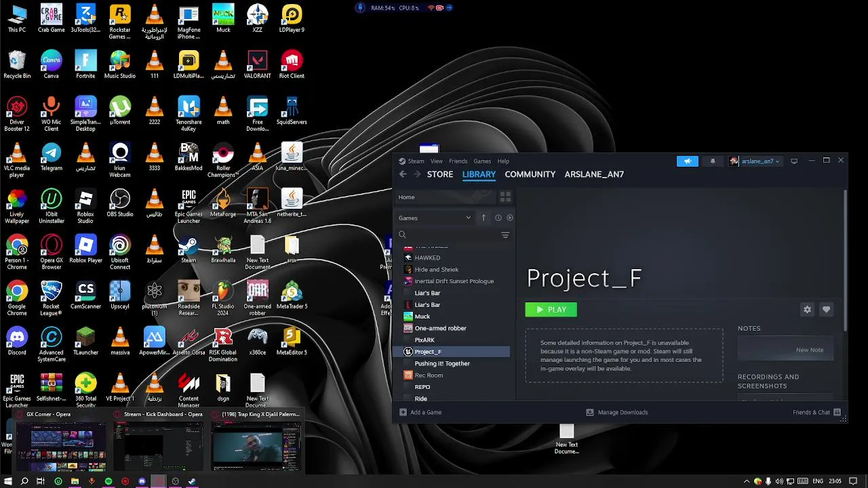Open Manage Downloads
The width and height of the screenshot is (868, 488).
click(x=617, y=412)
